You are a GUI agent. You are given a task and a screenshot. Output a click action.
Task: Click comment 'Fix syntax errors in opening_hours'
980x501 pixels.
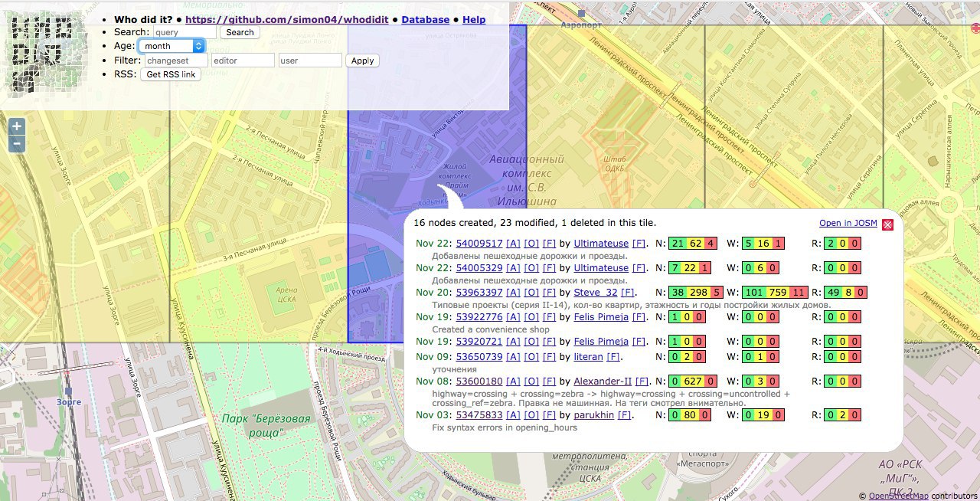[505, 427]
